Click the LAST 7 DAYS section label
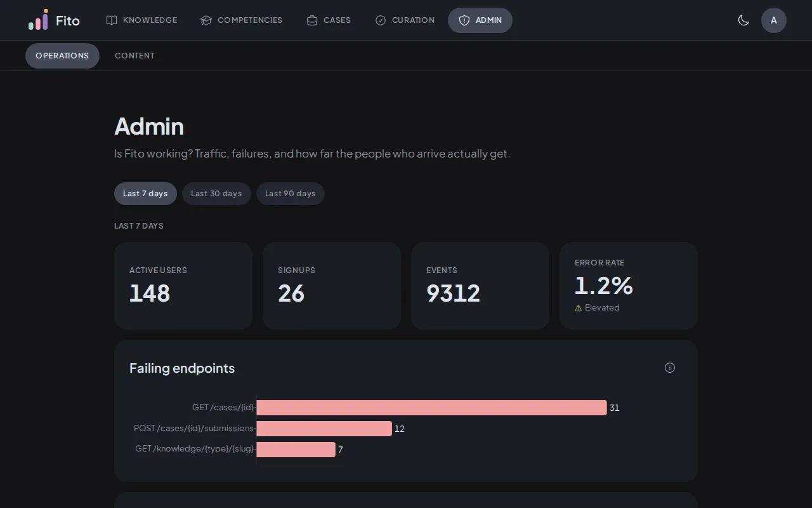812x508 pixels. (139, 226)
